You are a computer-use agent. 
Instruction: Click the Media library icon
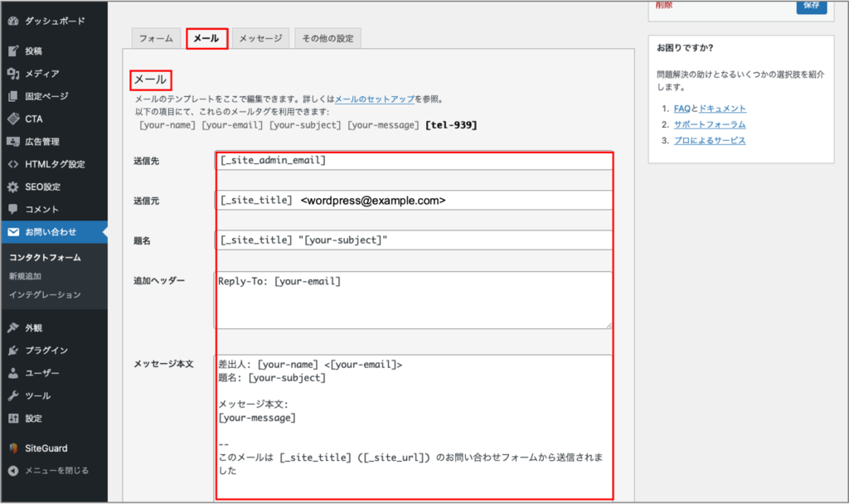point(13,74)
